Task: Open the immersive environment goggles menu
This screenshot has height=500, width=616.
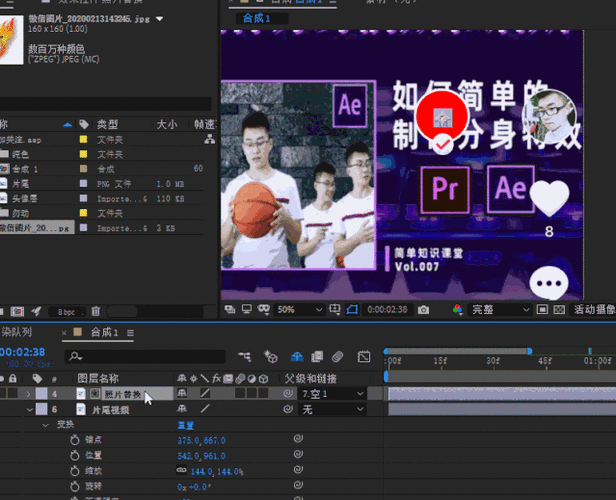Action: 263,310
